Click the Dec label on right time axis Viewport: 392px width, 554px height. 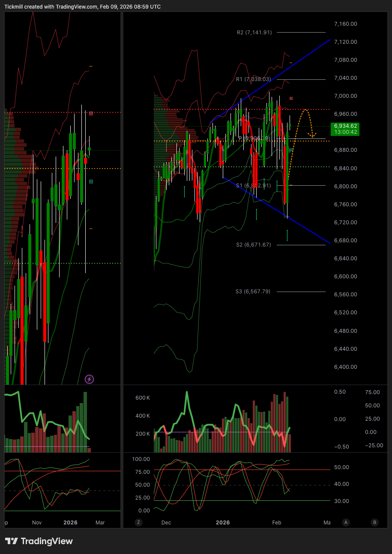coord(166,523)
